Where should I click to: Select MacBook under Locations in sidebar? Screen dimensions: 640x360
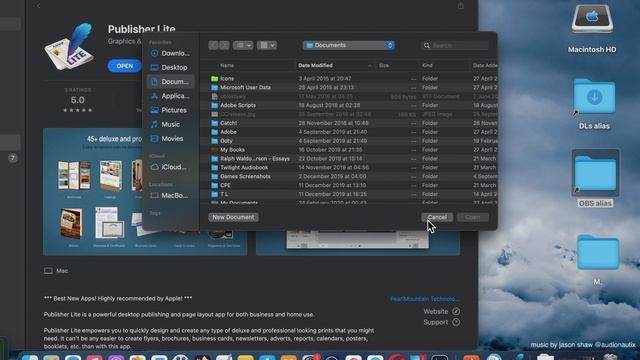pos(170,196)
